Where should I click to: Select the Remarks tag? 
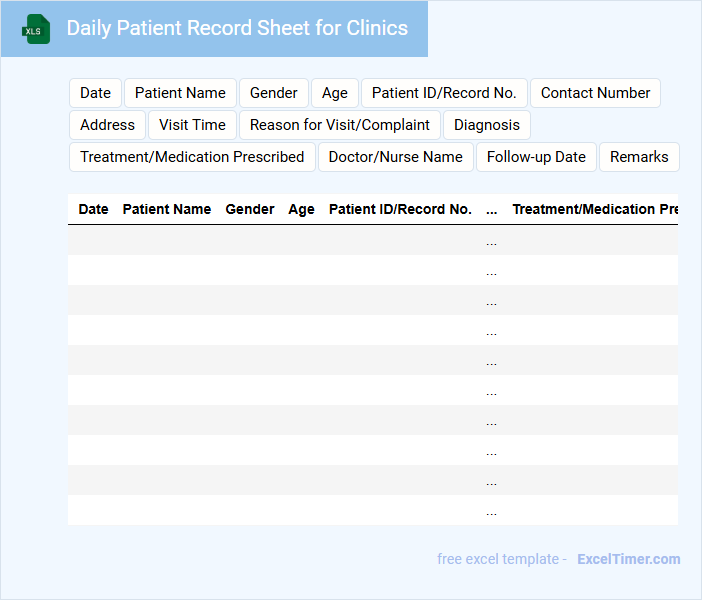click(x=639, y=157)
